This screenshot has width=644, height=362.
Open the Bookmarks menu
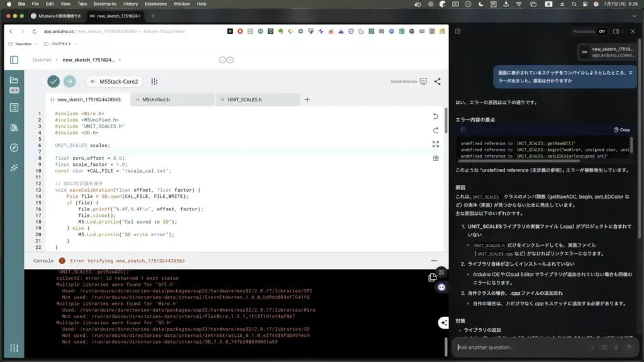(105, 4)
